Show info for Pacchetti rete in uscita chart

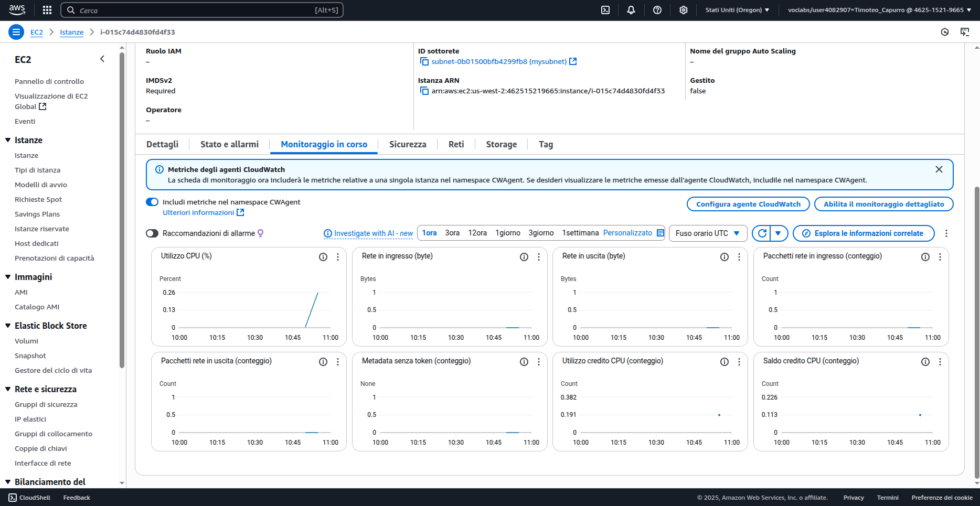(323, 362)
